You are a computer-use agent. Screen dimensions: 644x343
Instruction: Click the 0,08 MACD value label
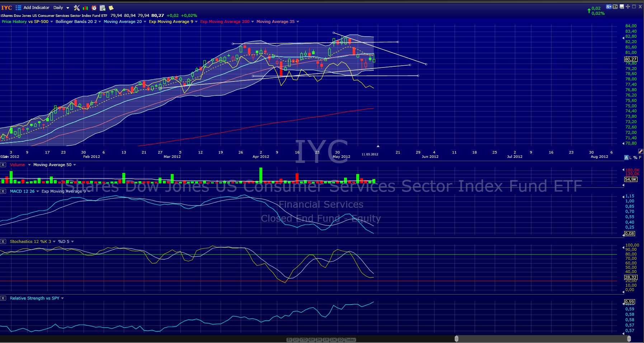click(630, 234)
